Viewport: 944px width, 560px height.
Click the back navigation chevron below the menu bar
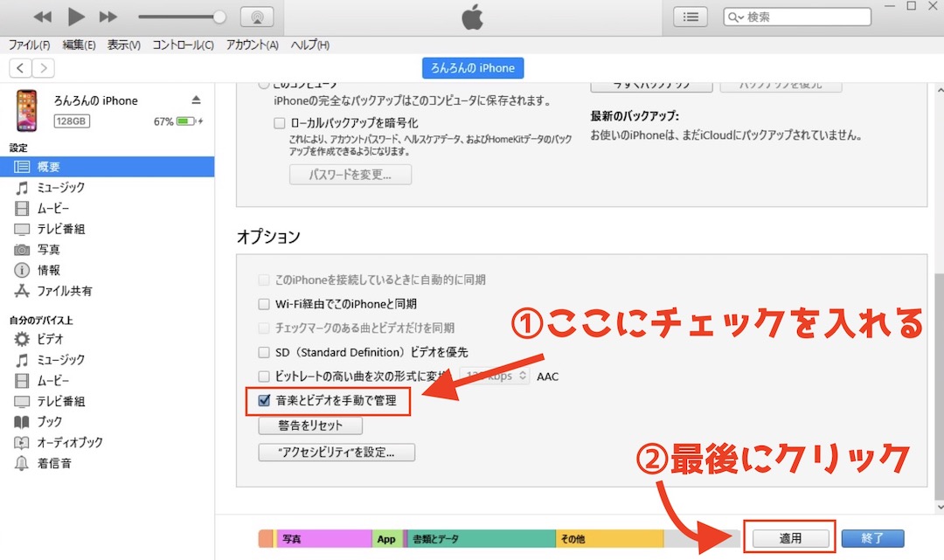point(19,67)
